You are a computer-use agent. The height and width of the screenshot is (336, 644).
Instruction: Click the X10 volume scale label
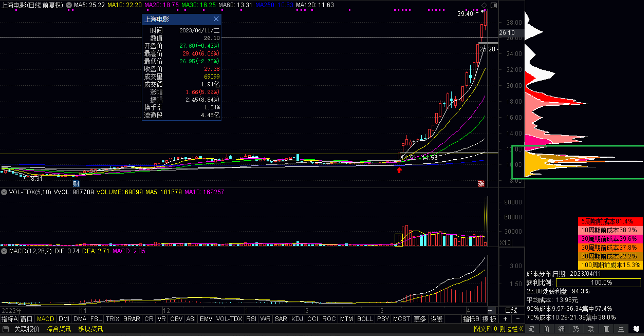[505, 243]
